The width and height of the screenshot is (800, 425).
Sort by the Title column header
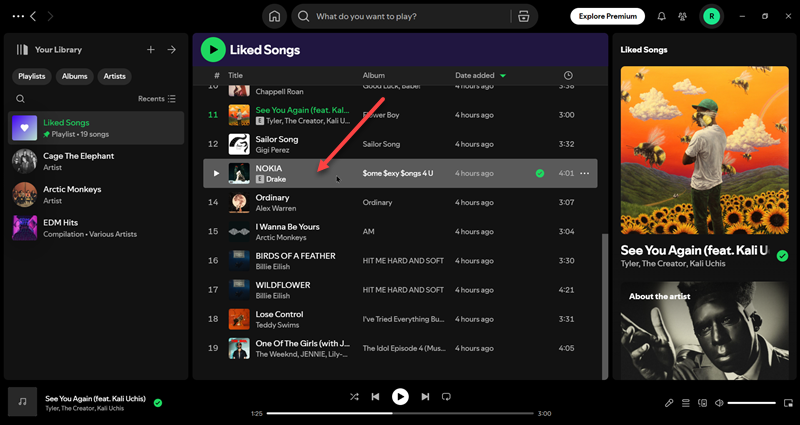235,76
